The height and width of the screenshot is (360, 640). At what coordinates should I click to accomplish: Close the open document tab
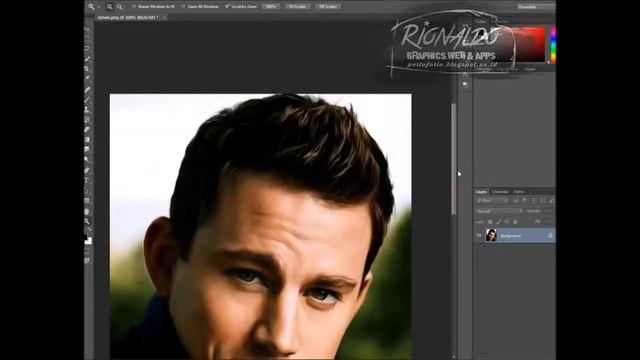pos(164,18)
